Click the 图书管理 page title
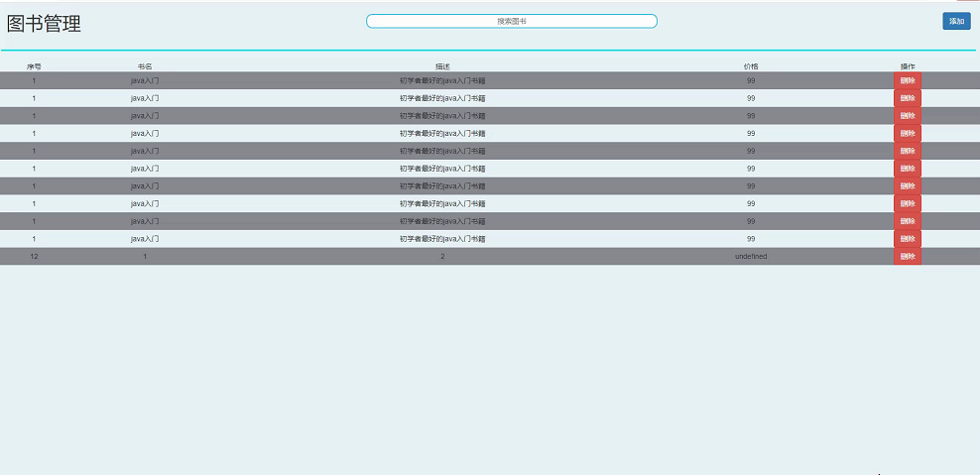 [x=45, y=24]
